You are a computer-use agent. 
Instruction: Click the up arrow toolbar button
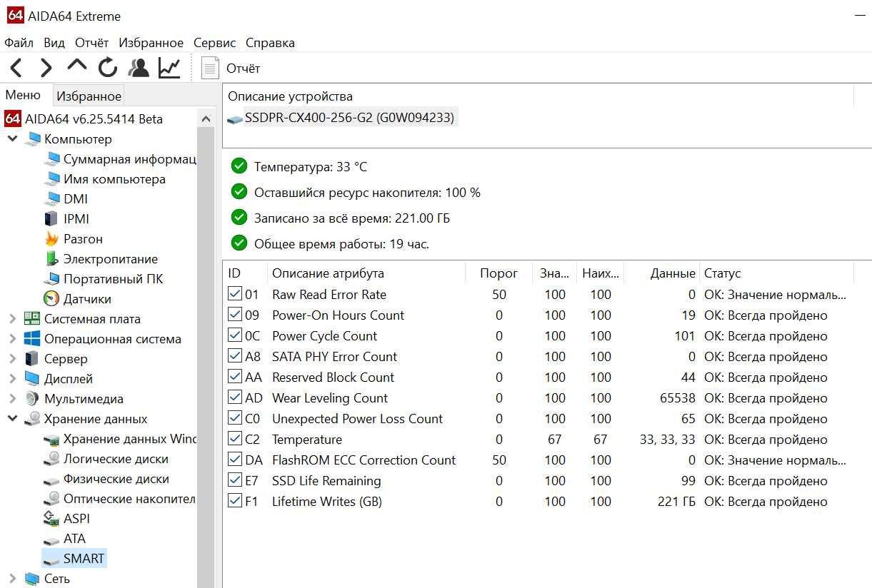click(x=76, y=66)
